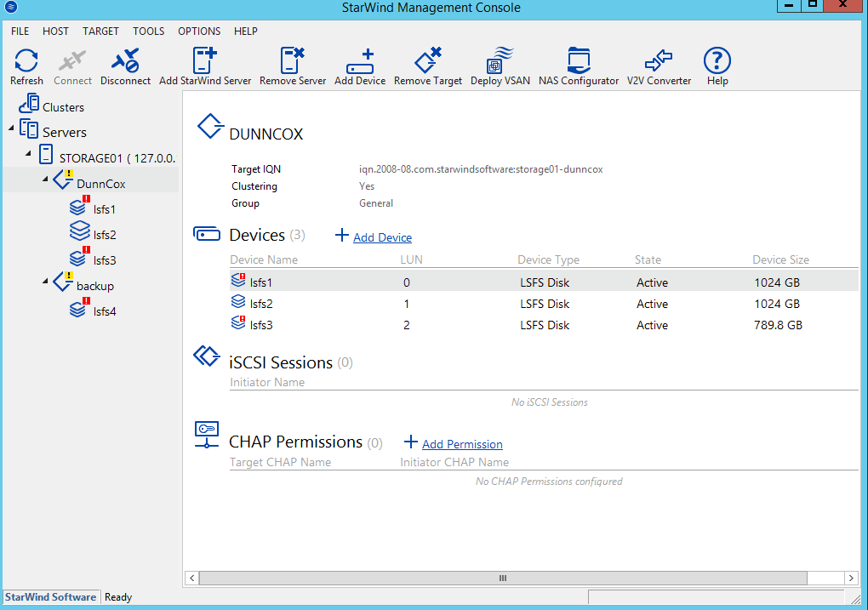Click the Remove Target icon

(428, 60)
